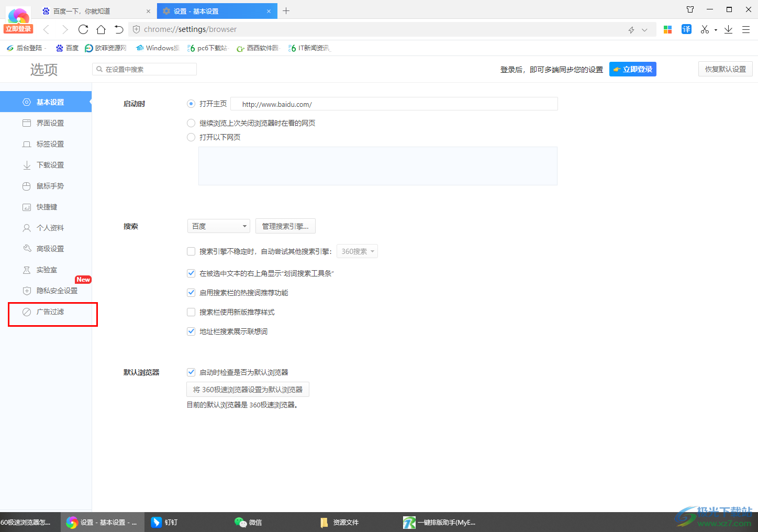
Task: Open the 西西软件园 bookmark
Action: pos(258,48)
